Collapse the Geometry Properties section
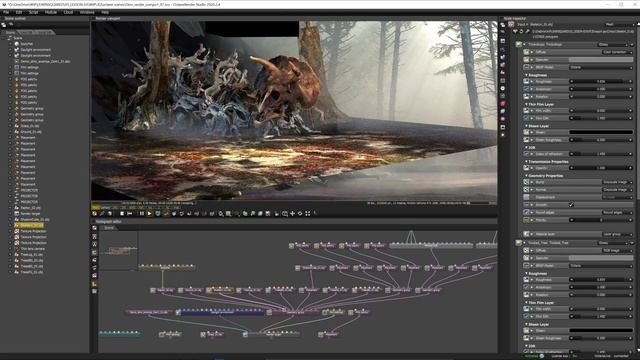Viewport: 640px width, 360px height. pyautogui.click(x=527, y=176)
